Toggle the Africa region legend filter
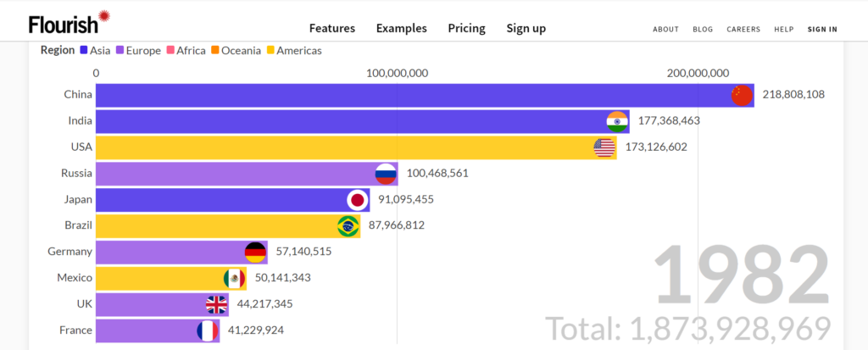The image size is (868, 350). 185,50
